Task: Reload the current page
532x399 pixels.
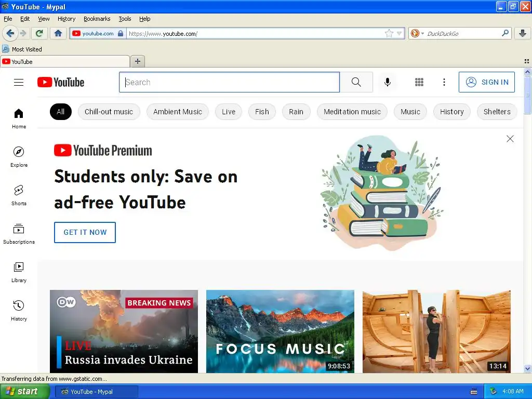Action: pos(39,33)
